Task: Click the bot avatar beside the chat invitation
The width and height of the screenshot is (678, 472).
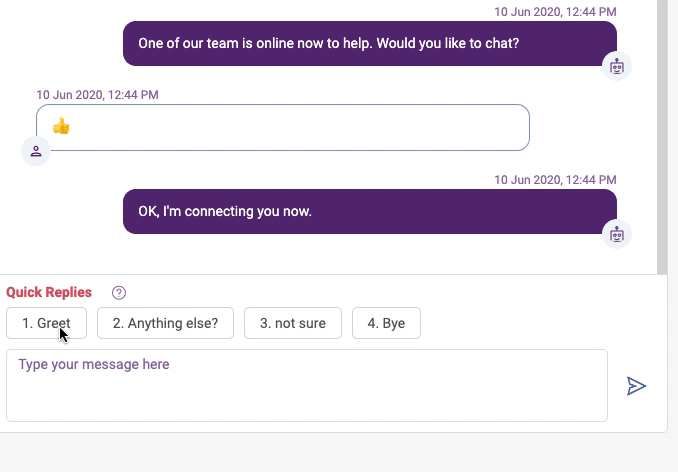Action: click(617, 67)
